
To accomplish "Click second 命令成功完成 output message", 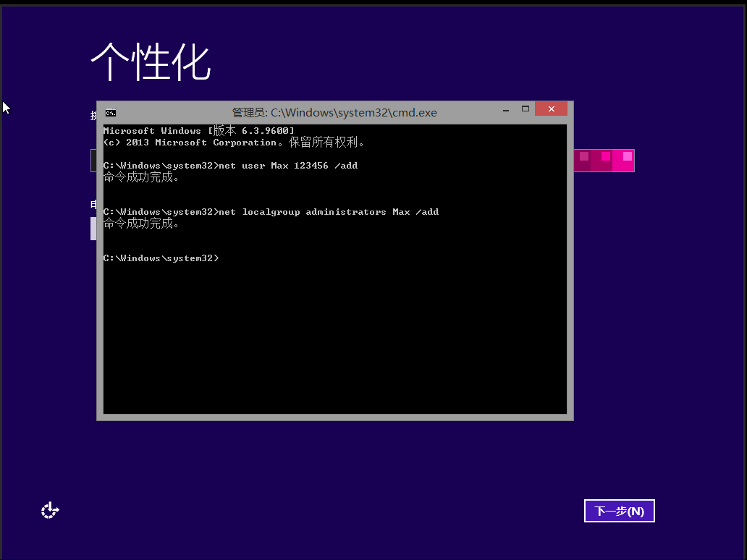I will pyautogui.click(x=141, y=224).
